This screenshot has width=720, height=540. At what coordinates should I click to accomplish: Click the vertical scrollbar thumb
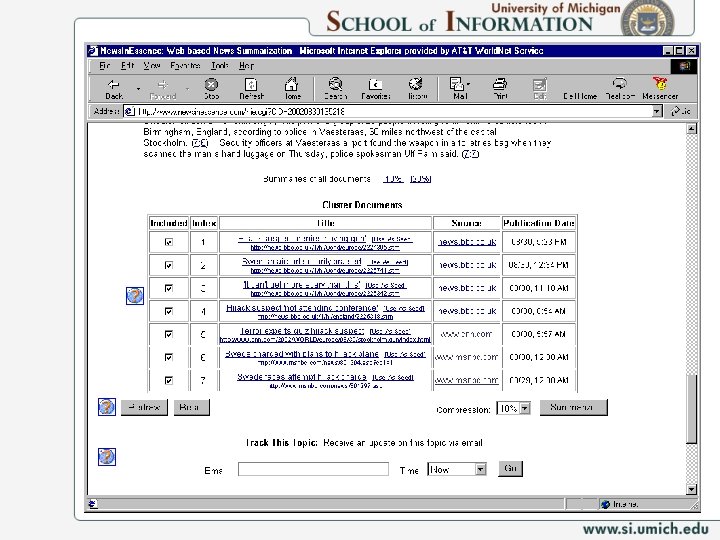click(692, 409)
